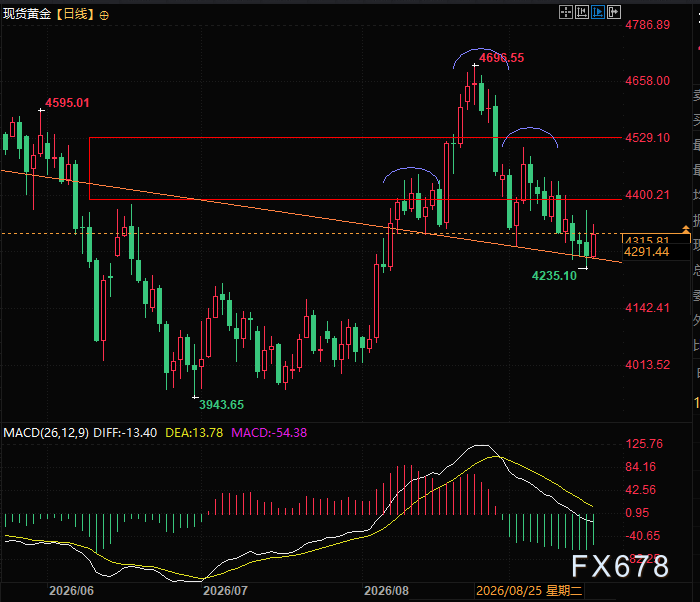Click the 4786.89 top axis value

(x=647, y=25)
